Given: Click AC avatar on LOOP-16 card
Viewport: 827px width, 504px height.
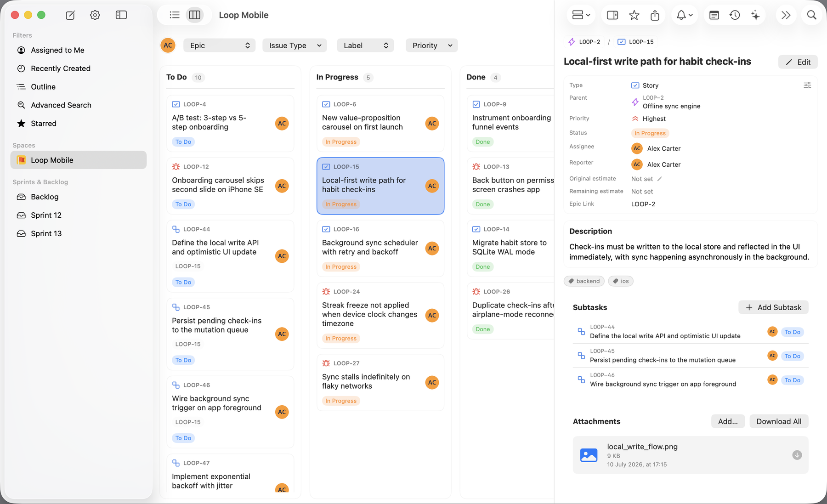Looking at the screenshot, I should tap(432, 249).
